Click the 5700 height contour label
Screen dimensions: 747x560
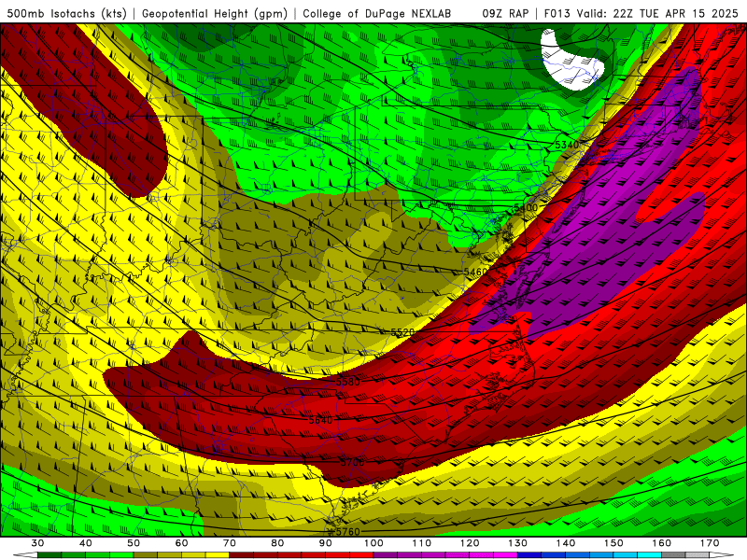point(352,462)
